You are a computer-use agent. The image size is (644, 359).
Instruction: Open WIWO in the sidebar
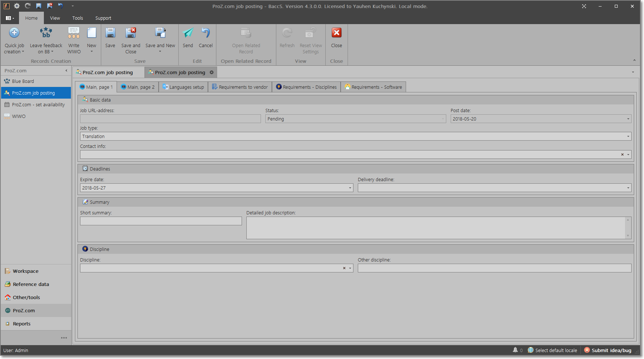tap(36, 116)
